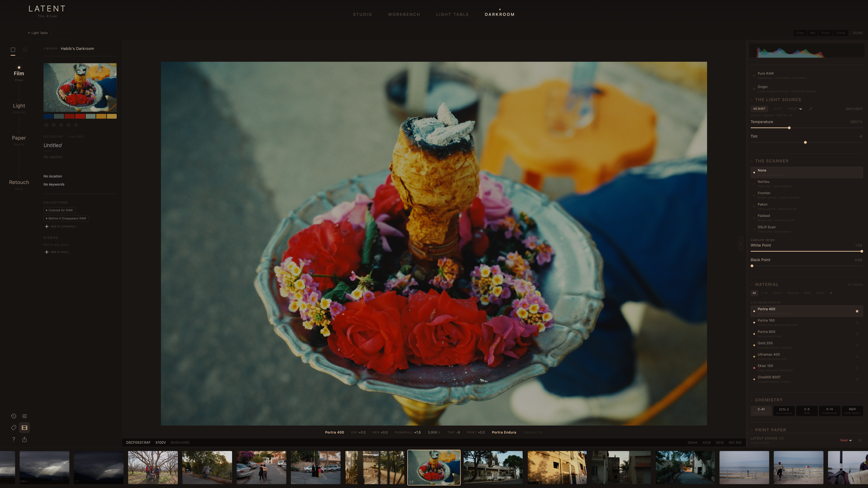Select Pakon scanner
Screen dimensions: 868x488
tap(806, 206)
